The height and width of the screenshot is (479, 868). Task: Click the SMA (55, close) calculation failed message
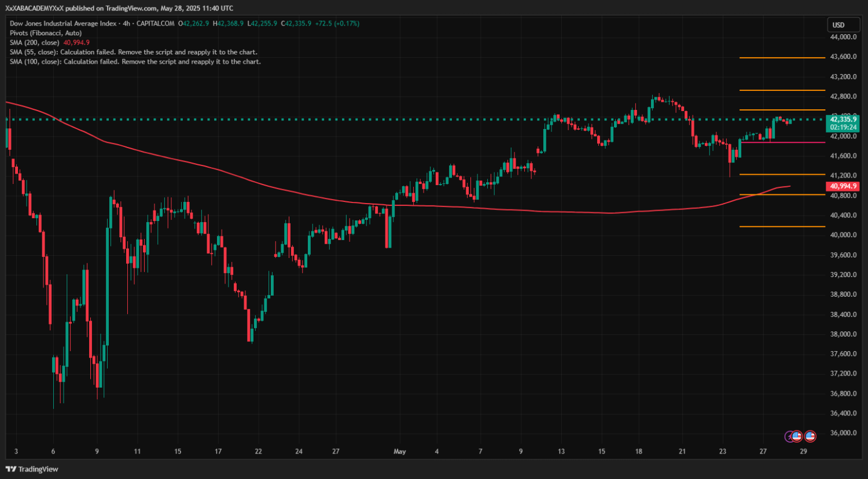[x=134, y=52]
